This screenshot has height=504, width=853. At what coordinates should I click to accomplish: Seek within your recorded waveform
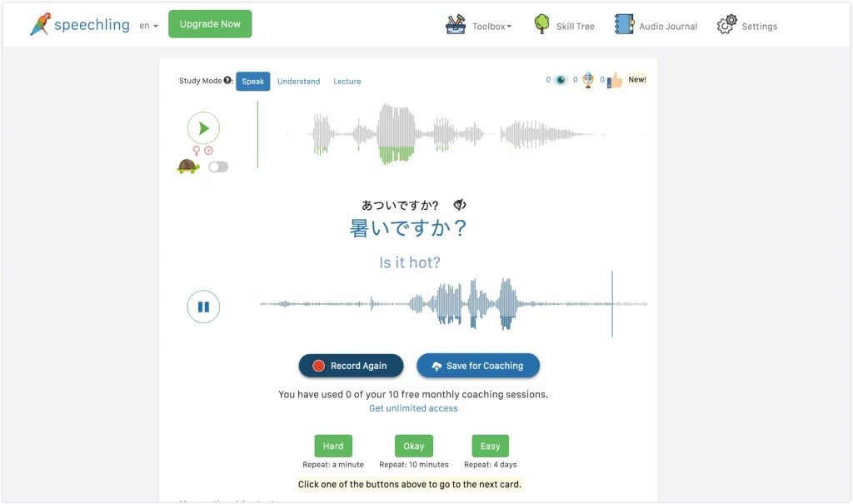tap(454, 304)
